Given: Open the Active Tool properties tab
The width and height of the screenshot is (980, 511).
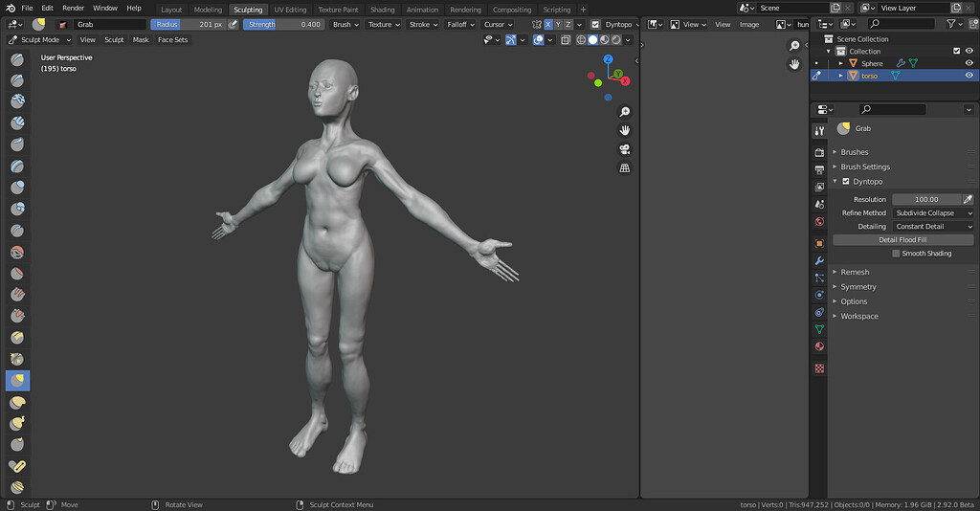Looking at the screenshot, I should click(x=819, y=130).
